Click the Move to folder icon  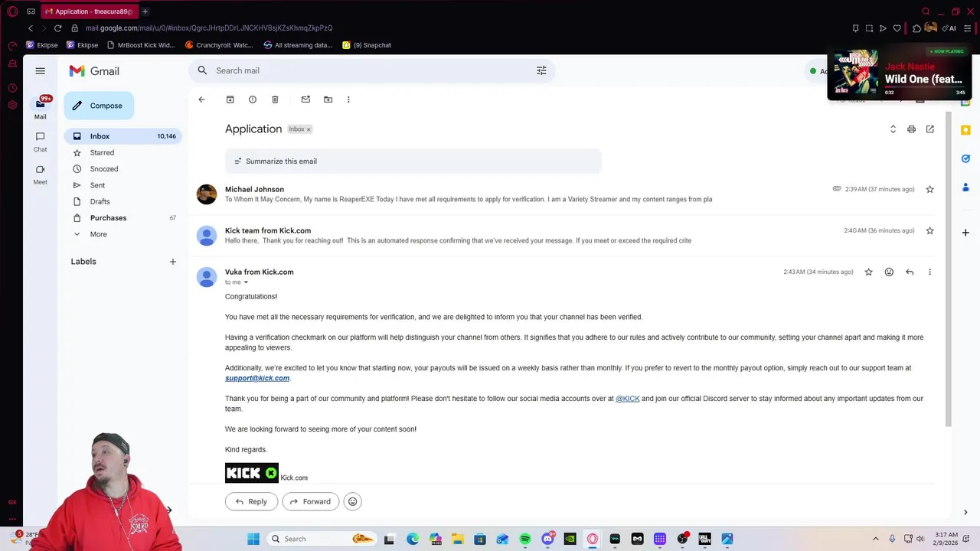pyautogui.click(x=328, y=99)
